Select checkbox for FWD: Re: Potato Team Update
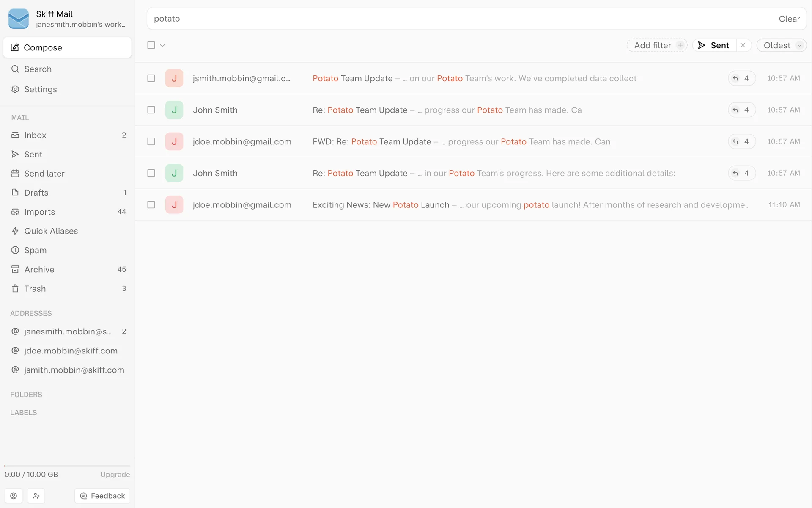Screen dimensions: 812x508 (151, 141)
